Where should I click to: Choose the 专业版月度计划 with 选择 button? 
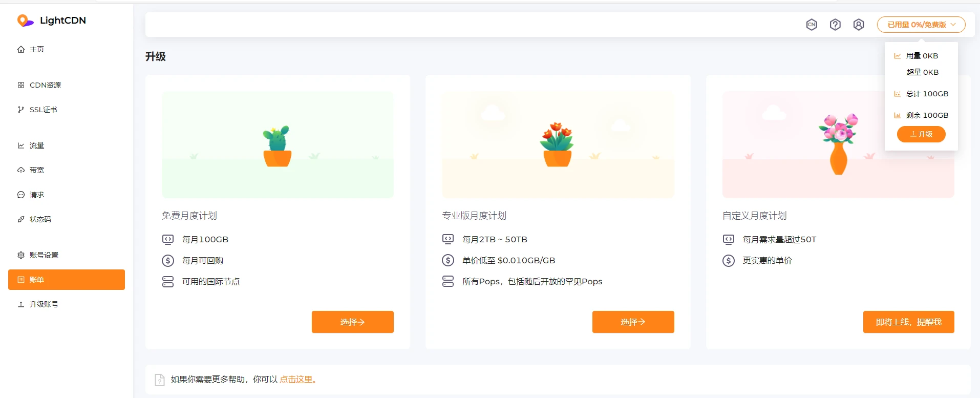(x=633, y=322)
